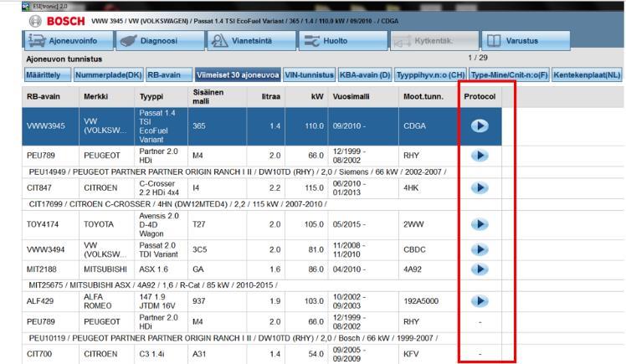Click the Bosch logo emblem icon
This screenshot has width=626, height=364.
tap(35, 21)
